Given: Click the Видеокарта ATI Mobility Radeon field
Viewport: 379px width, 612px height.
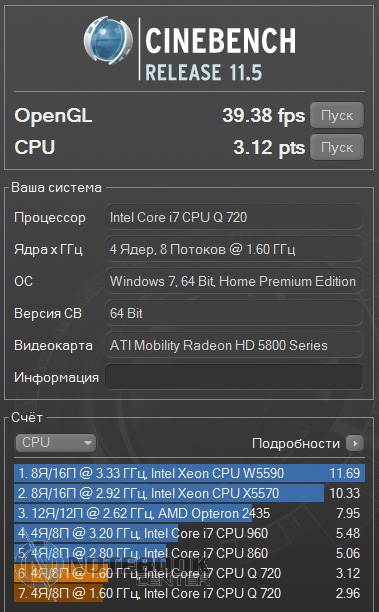Looking at the screenshot, I should (233, 345).
